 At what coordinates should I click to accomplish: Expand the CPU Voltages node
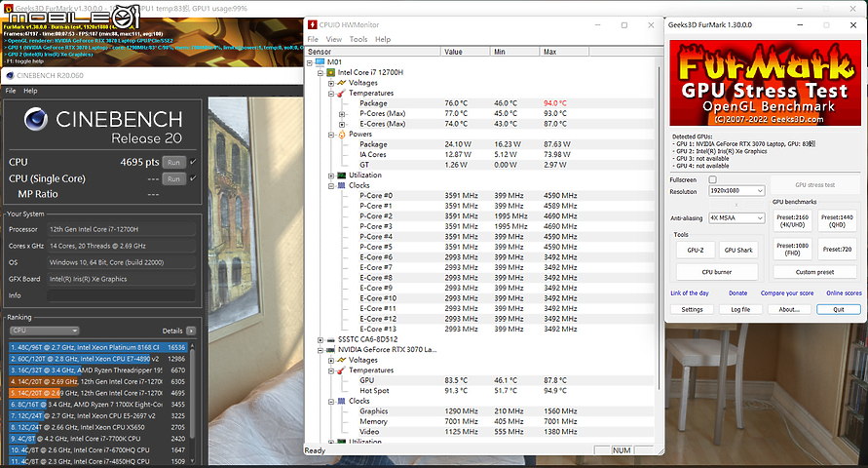pos(331,83)
